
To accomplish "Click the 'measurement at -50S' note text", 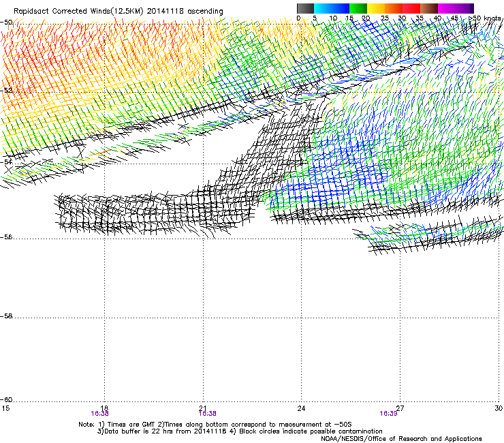I will pyautogui.click(x=315, y=425).
